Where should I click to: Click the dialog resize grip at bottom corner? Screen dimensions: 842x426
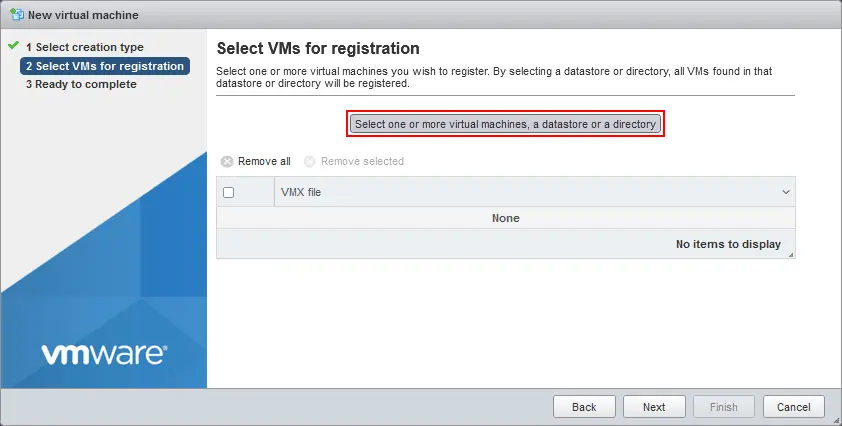(x=835, y=420)
